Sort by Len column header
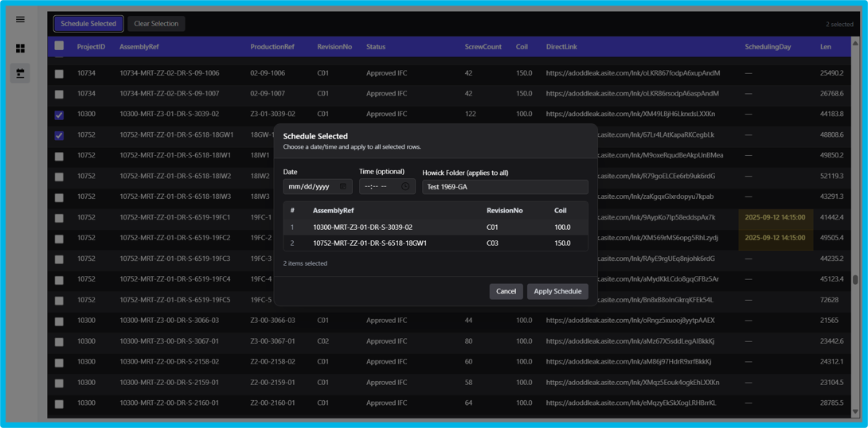This screenshot has height=428, width=868. pyautogui.click(x=825, y=47)
